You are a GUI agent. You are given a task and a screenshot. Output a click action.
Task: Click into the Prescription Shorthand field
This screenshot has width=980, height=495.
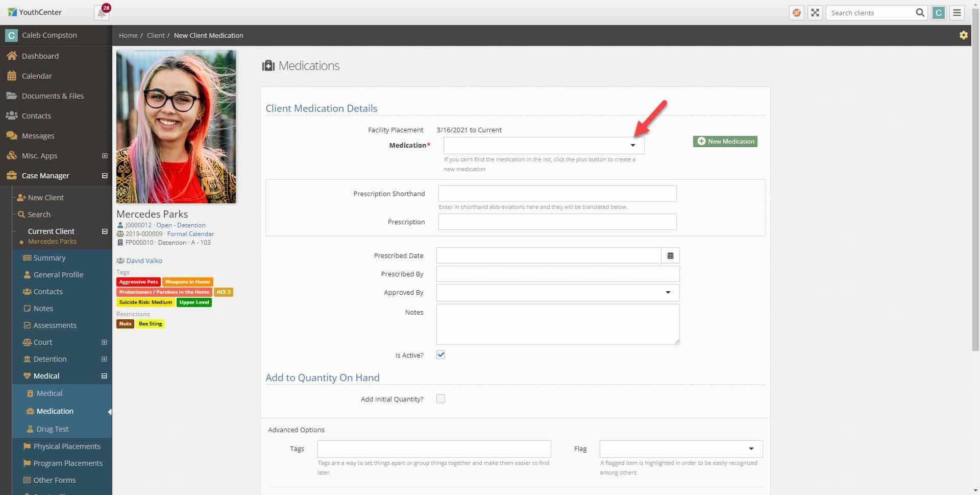coord(557,194)
